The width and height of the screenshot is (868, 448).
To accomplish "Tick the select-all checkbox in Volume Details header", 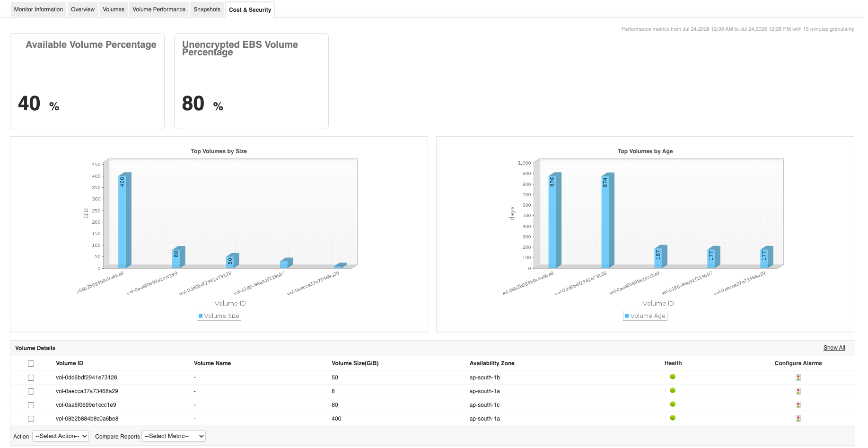I will 31,363.
